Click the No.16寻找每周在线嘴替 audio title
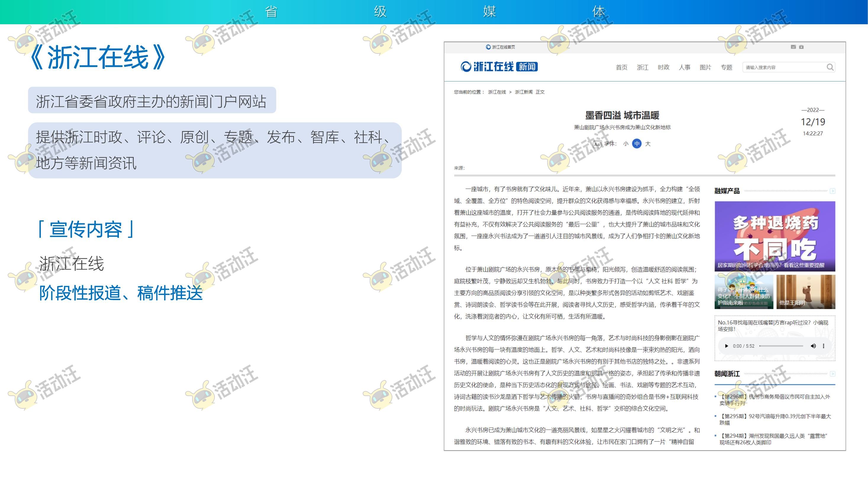 pyautogui.click(x=773, y=326)
